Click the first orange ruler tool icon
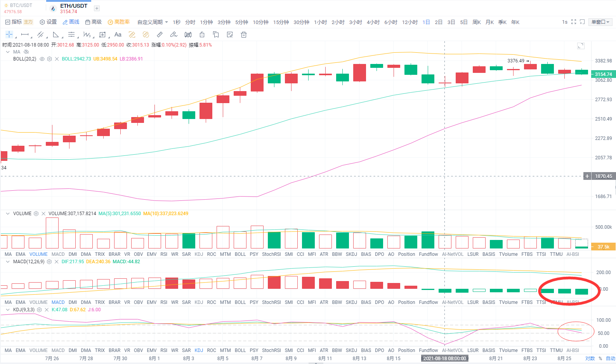Viewport: 616px width, 364px height. click(x=132, y=35)
